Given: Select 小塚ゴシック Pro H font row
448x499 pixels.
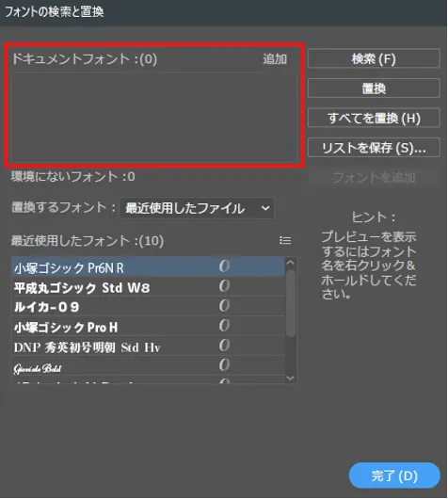Looking at the screenshot, I should click(148, 326).
